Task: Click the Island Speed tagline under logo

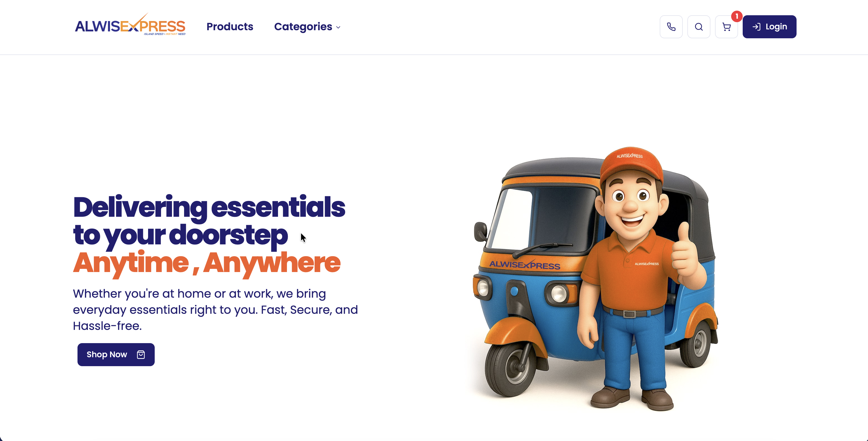Action: click(164, 34)
